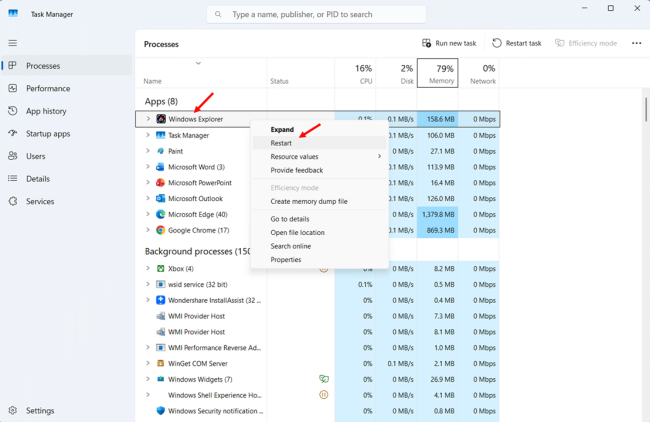Click the Users people icon

[13, 156]
